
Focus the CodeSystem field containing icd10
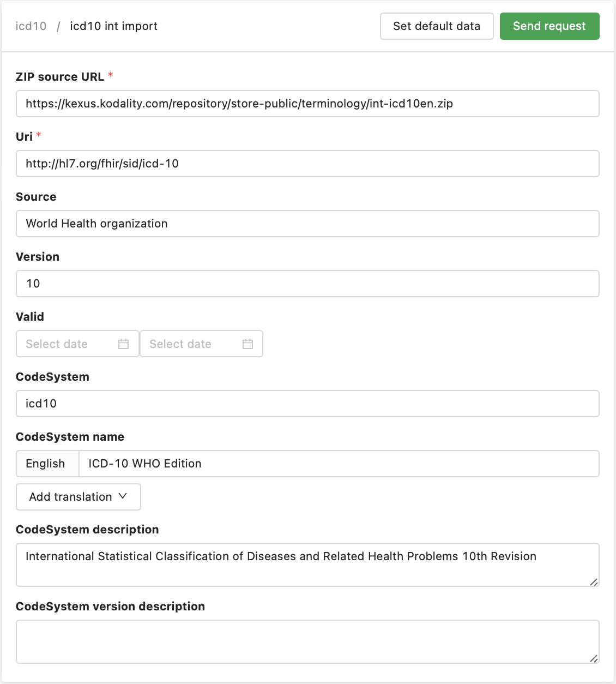coord(307,404)
